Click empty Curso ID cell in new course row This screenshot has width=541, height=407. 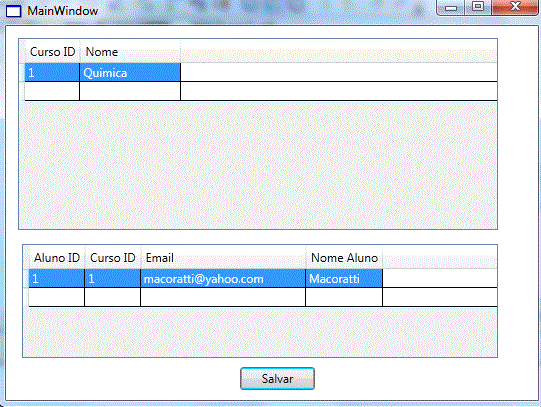click(x=52, y=91)
